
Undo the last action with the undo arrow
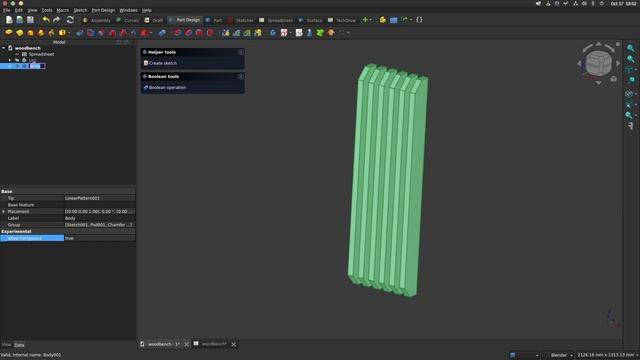point(46,20)
